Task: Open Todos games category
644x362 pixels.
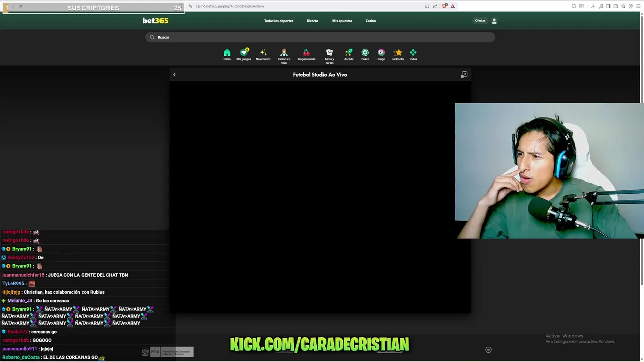Action: 413,55
